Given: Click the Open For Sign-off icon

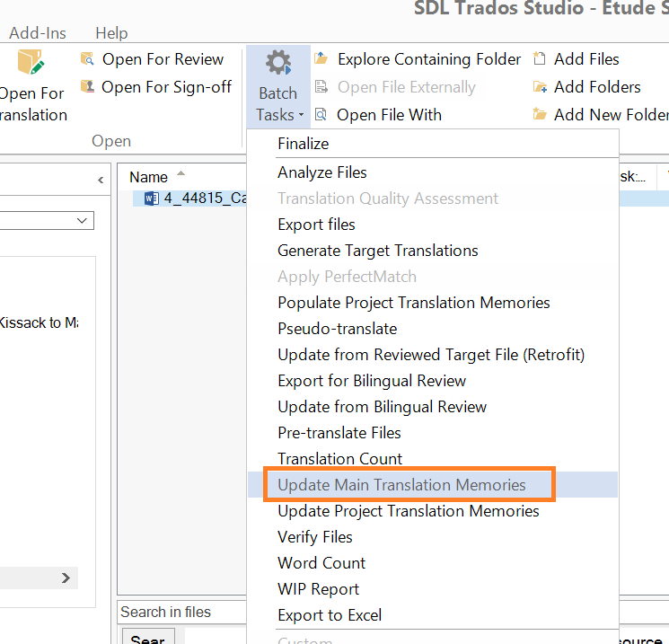Looking at the screenshot, I should 87,86.
